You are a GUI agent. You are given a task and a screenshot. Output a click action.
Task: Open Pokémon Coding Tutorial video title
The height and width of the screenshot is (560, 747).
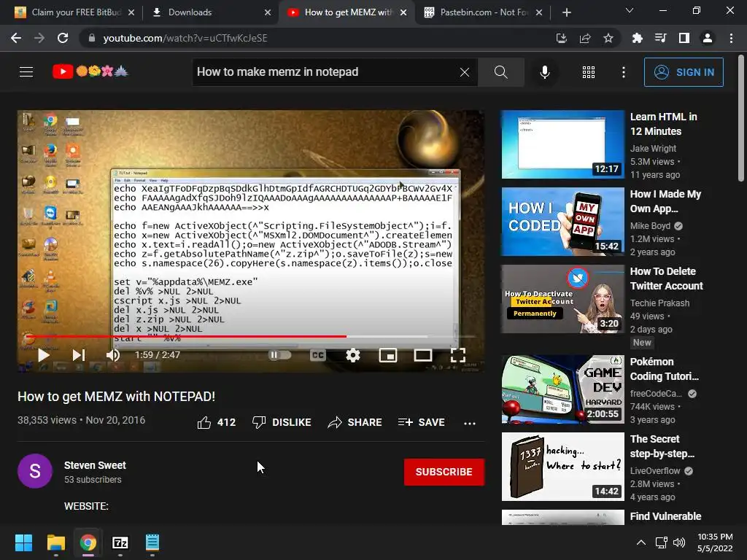click(x=664, y=369)
